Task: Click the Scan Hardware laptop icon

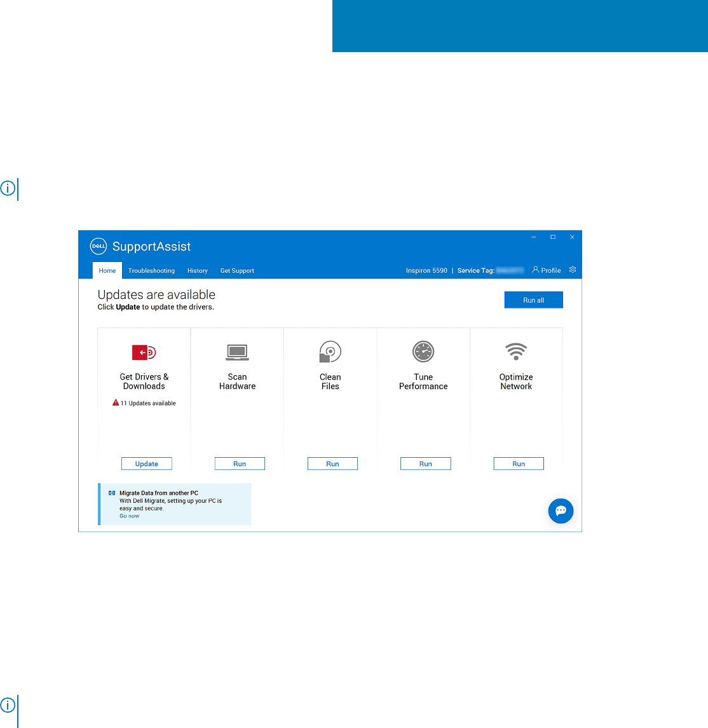Action: [238, 352]
